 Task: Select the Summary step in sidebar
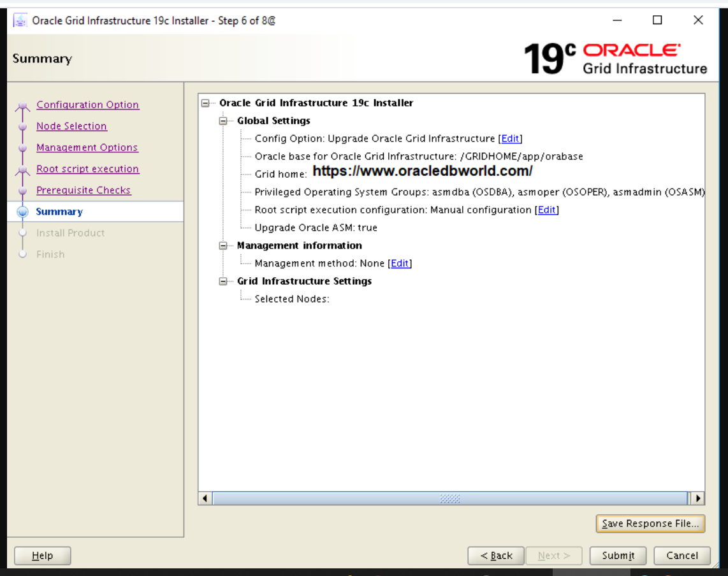click(59, 212)
